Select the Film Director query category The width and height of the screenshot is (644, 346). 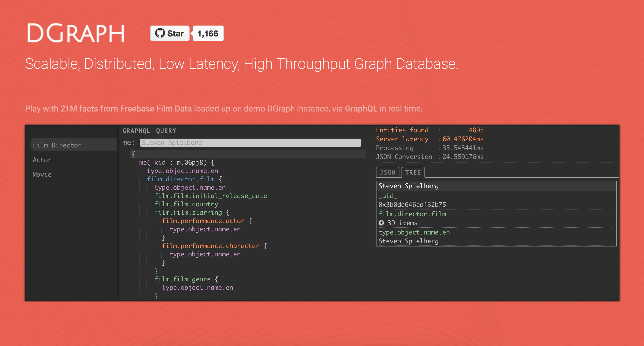pyautogui.click(x=57, y=145)
